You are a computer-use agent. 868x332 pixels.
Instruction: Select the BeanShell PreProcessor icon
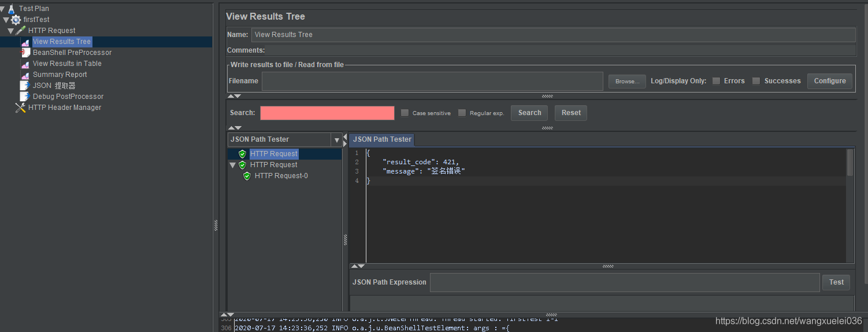(x=25, y=53)
